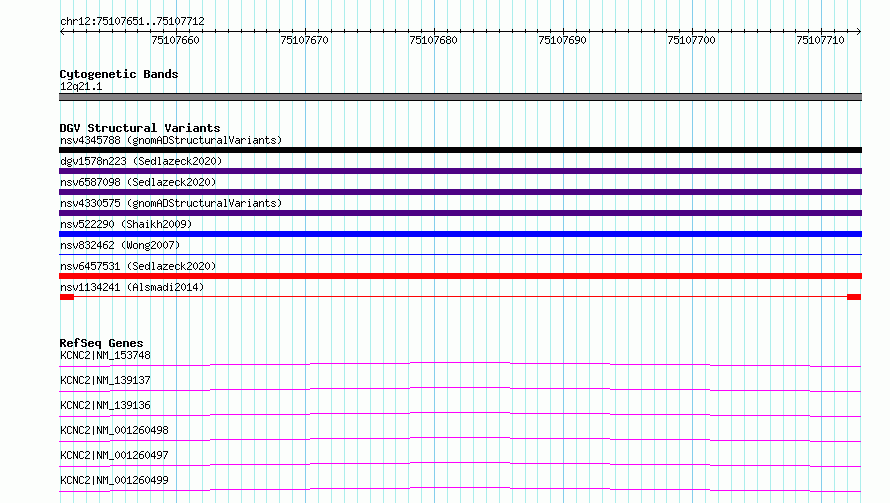Select the purple dgv1578n223 variant bar

click(460, 171)
